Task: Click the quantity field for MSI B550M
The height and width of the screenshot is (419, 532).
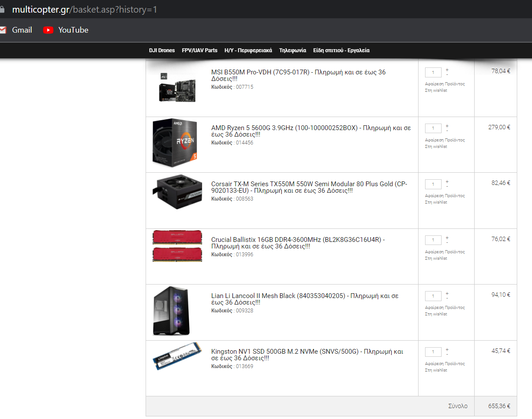Action: click(433, 72)
